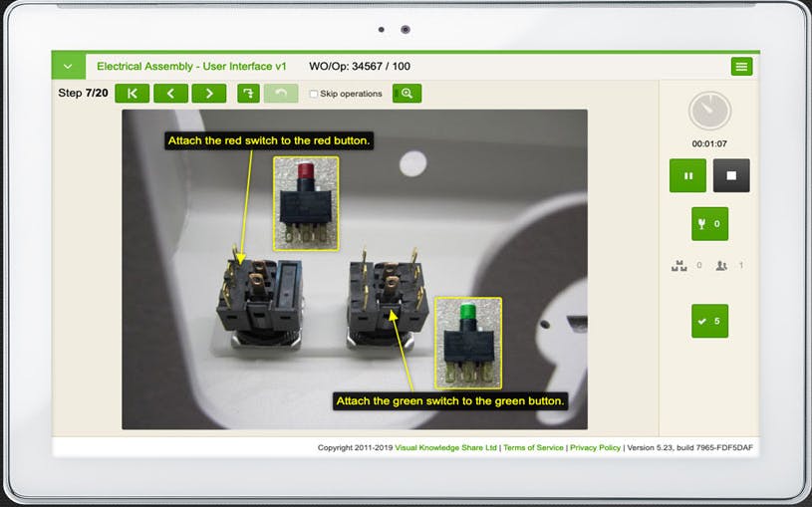Click 'Attach the red switch' instruction caption
Image resolution: width=812 pixels, height=507 pixels.
pos(269,140)
